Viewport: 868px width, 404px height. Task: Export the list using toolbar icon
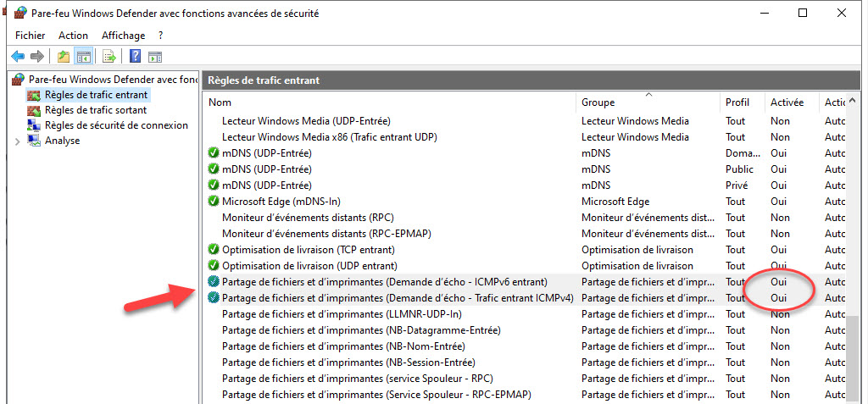pyautogui.click(x=109, y=56)
